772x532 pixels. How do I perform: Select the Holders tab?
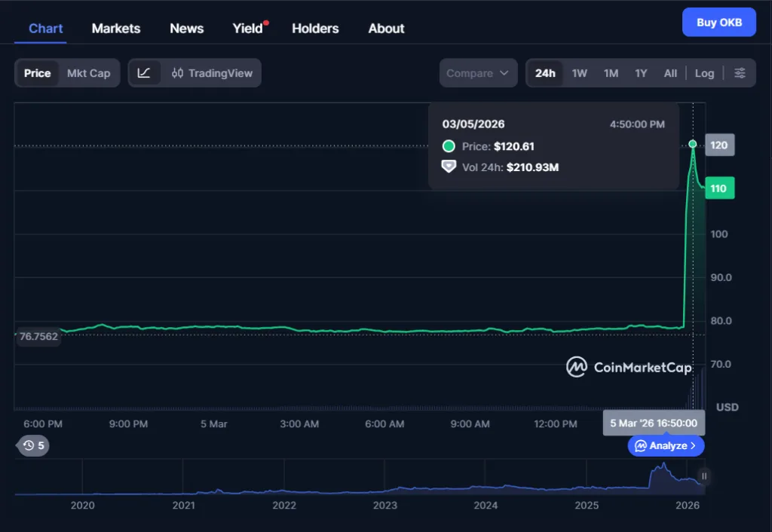[315, 28]
